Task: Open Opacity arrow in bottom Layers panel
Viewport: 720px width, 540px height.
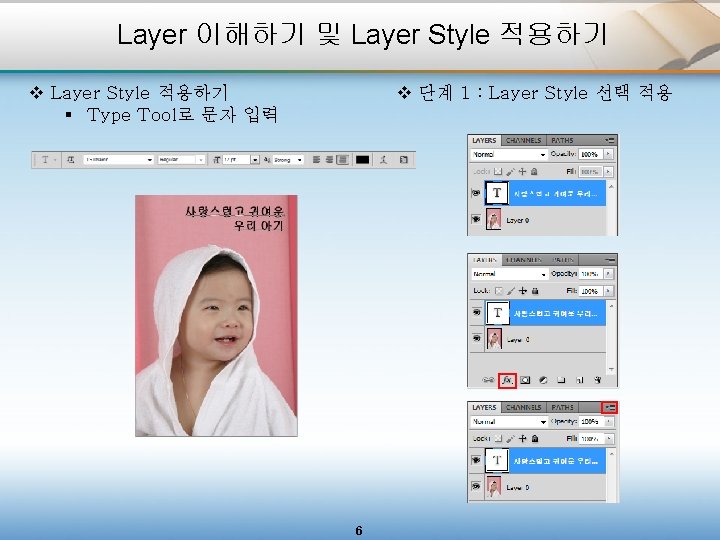Action: 609,422
